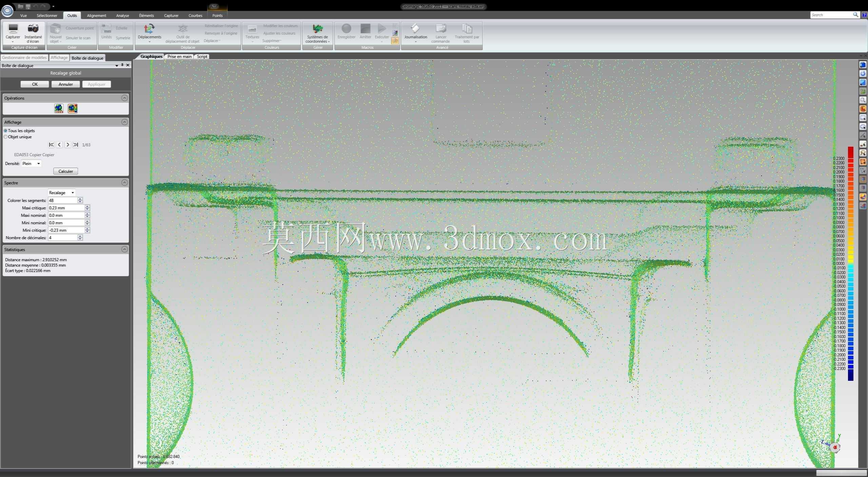The image size is (868, 477).
Task: Click the Mini critique input field
Action: point(66,230)
